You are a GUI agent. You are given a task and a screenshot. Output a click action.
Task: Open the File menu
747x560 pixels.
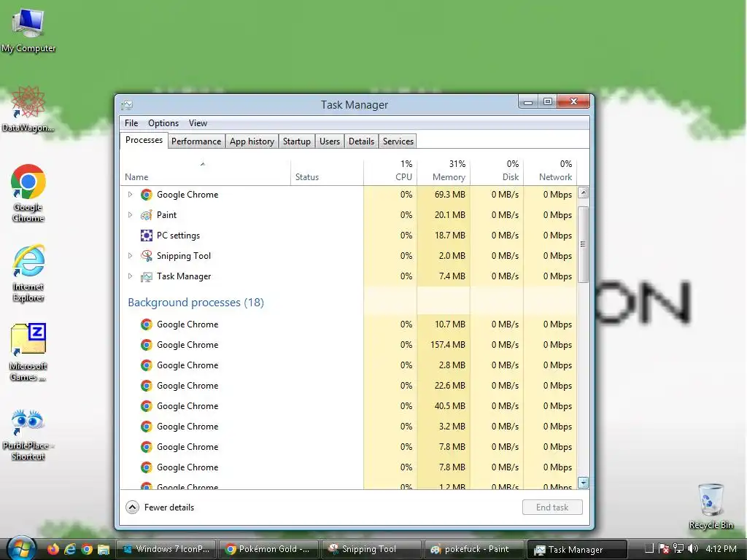131,122
